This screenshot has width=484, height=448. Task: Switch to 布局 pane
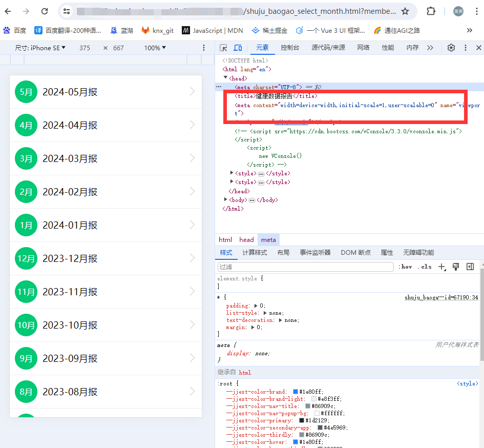[x=283, y=253]
